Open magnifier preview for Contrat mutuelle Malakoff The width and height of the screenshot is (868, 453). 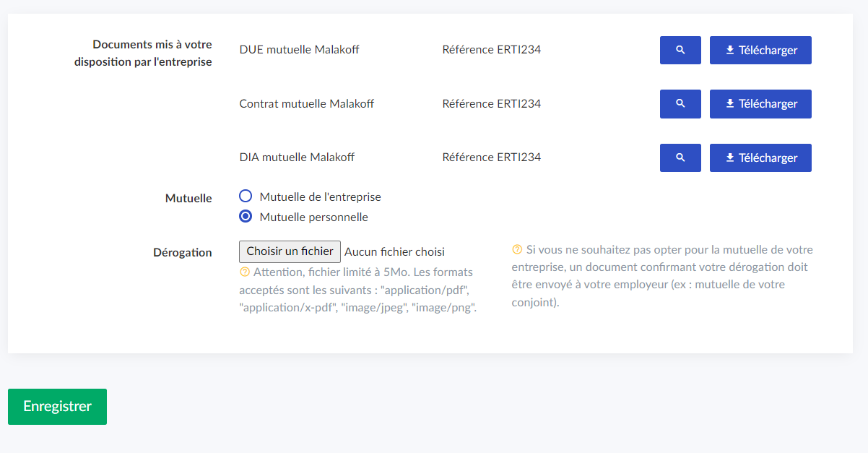click(x=680, y=104)
